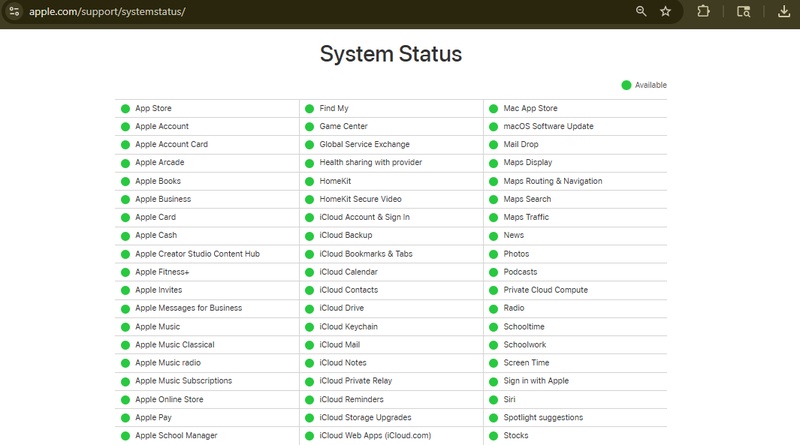
Task: Select Maps Routing & Navigation
Action: coord(553,181)
